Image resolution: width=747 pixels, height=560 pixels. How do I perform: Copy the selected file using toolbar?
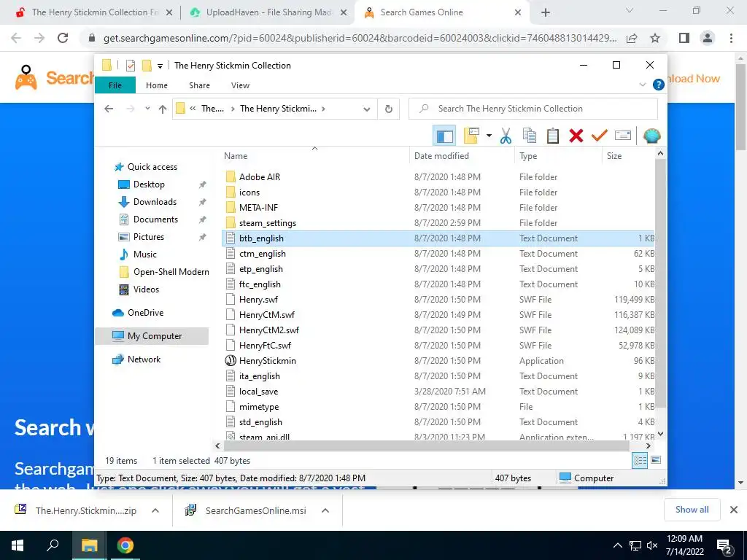[530, 136]
